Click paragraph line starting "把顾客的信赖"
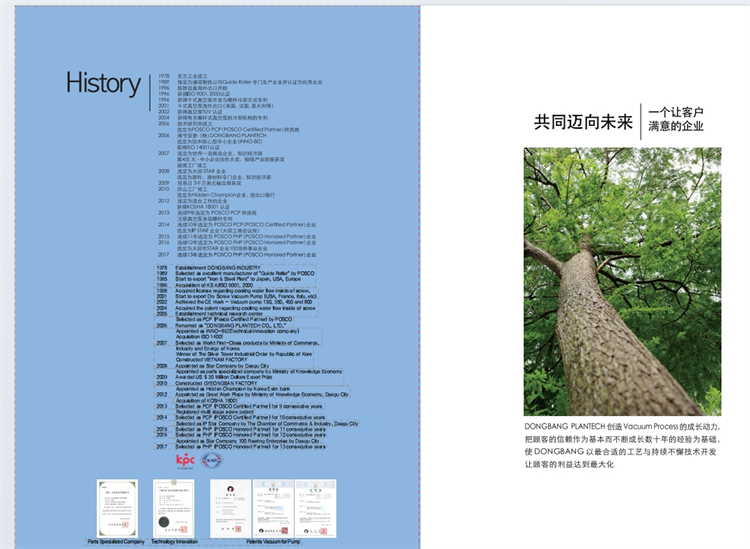The image size is (750, 549). (622, 439)
